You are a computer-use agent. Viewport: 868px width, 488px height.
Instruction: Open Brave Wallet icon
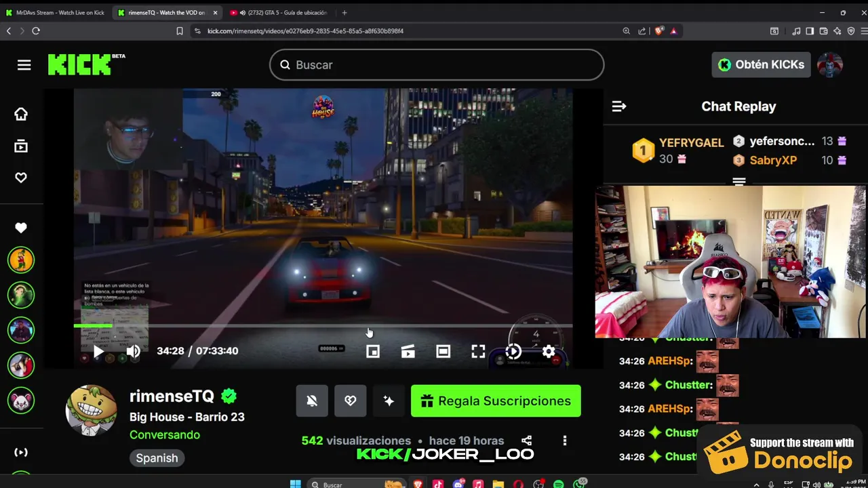pyautogui.click(x=824, y=31)
